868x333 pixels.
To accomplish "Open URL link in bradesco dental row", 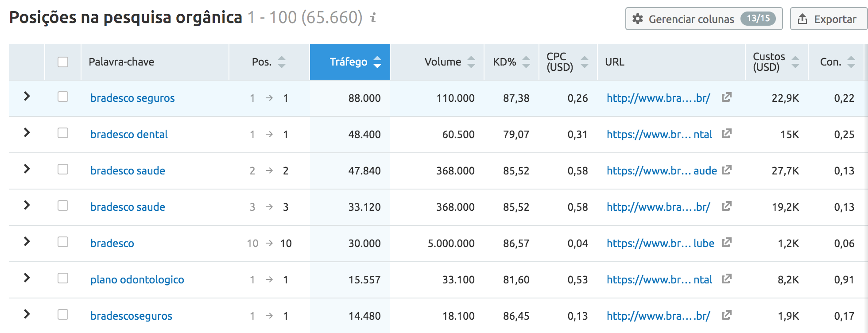I will (x=659, y=135).
